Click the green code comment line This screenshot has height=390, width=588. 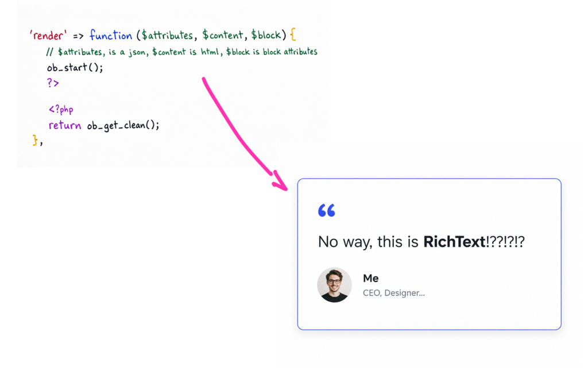click(181, 52)
